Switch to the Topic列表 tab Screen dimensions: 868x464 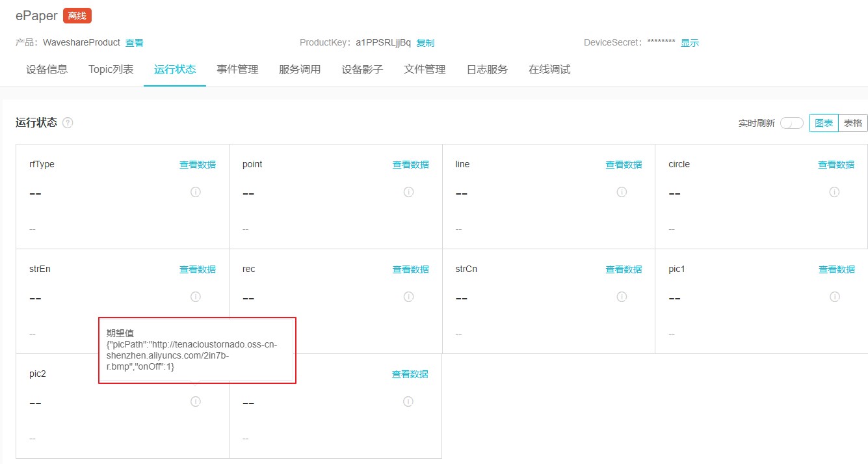111,70
